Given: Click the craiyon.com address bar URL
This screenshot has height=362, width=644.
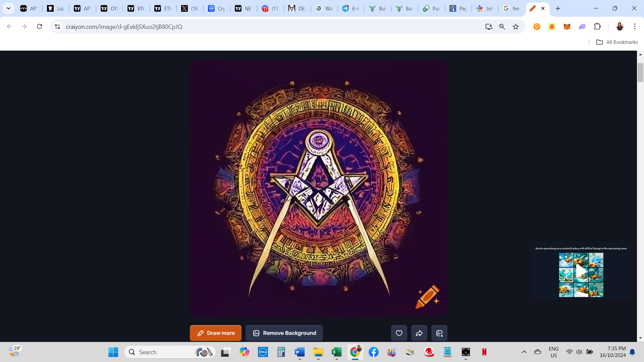Looking at the screenshot, I should 124,26.
